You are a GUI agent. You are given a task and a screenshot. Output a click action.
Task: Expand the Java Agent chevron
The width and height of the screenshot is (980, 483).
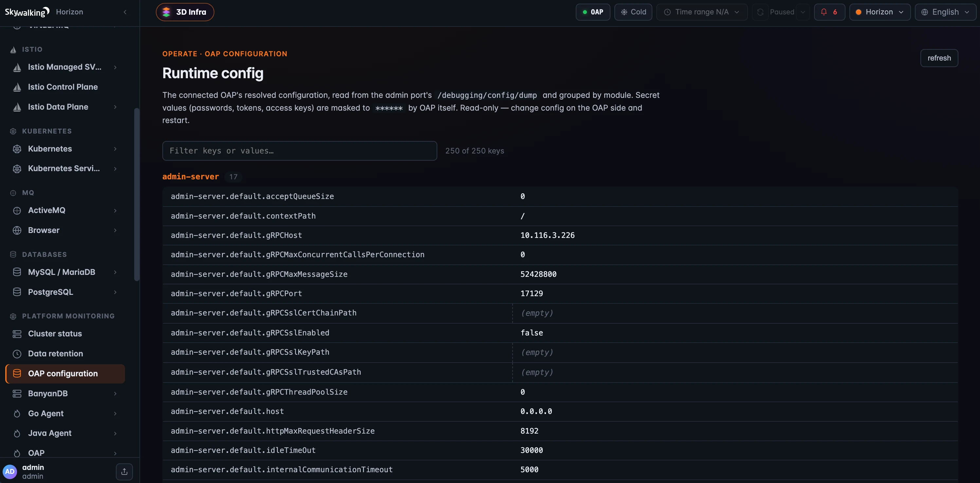[x=115, y=434]
